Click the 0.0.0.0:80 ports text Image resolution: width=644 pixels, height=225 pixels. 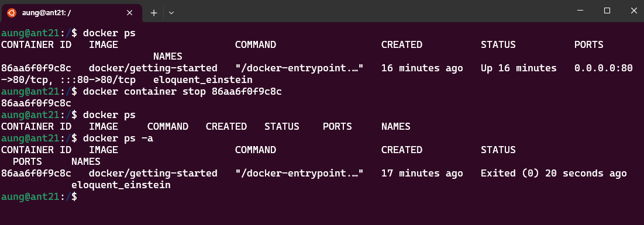click(603, 68)
